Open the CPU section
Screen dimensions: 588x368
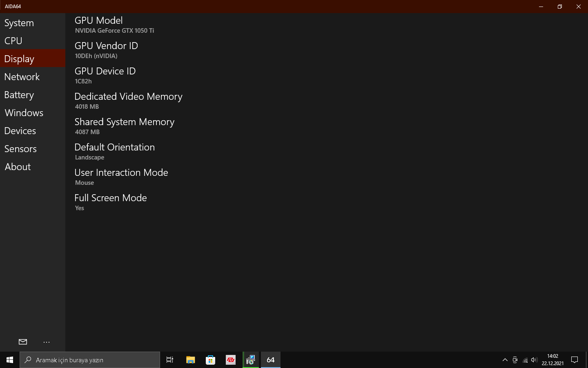(33, 41)
